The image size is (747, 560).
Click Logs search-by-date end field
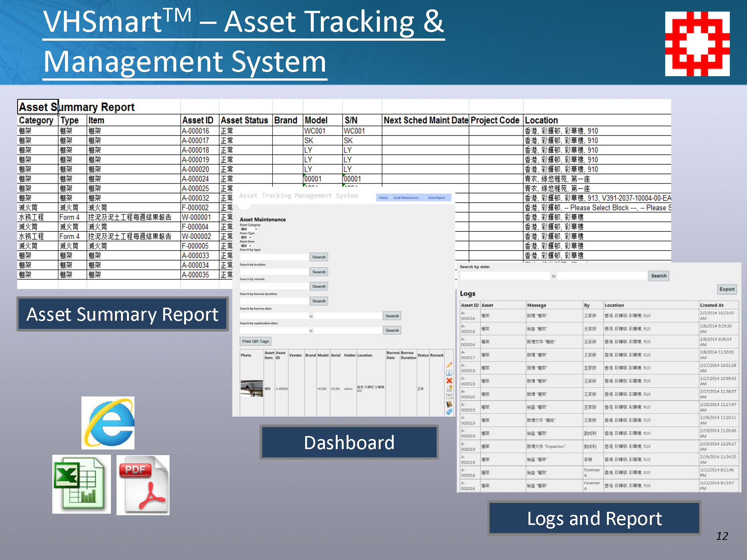[x=602, y=276]
